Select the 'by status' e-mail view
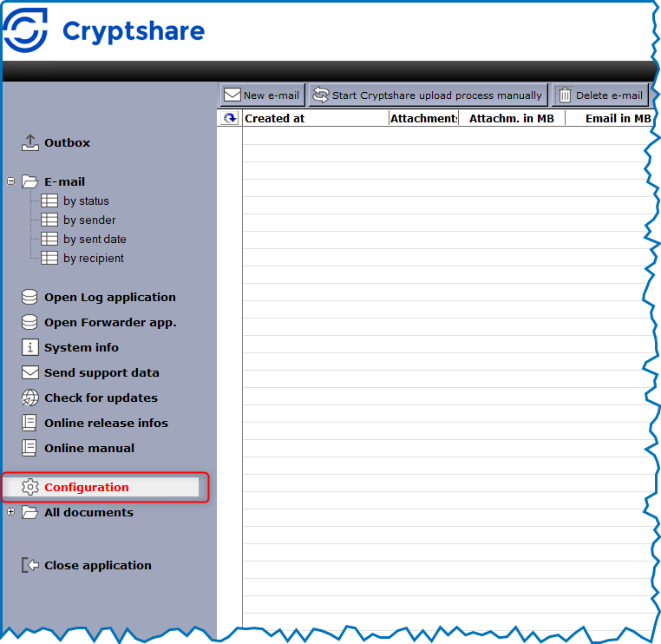 [86, 201]
